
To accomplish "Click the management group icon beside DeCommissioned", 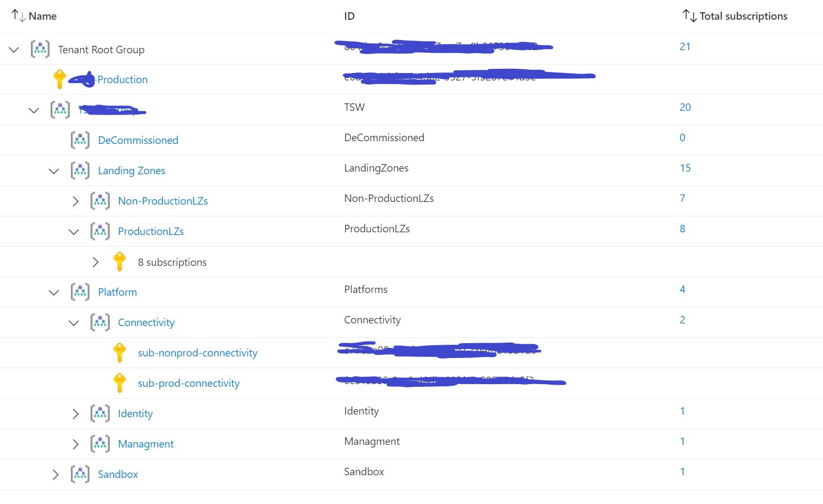I will click(80, 140).
